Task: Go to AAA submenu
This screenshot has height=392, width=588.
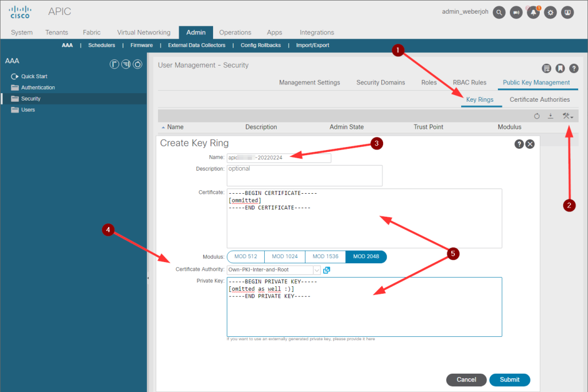Action: point(67,45)
